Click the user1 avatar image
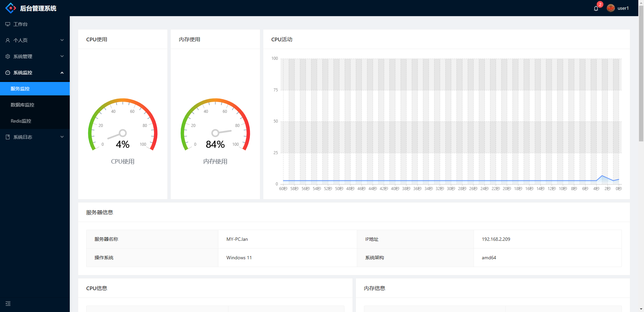 click(611, 8)
